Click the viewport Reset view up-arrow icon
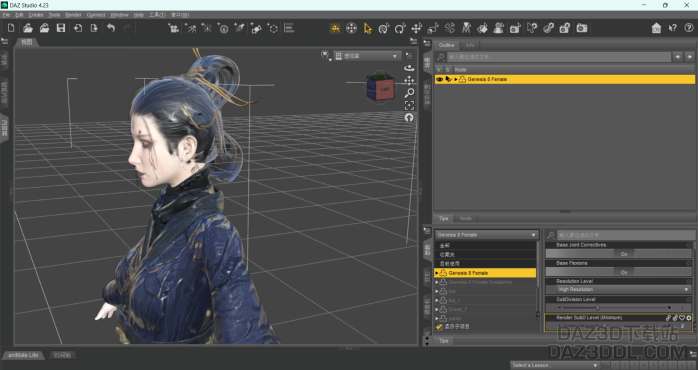Screen dimensions: 698x370 click(x=409, y=118)
